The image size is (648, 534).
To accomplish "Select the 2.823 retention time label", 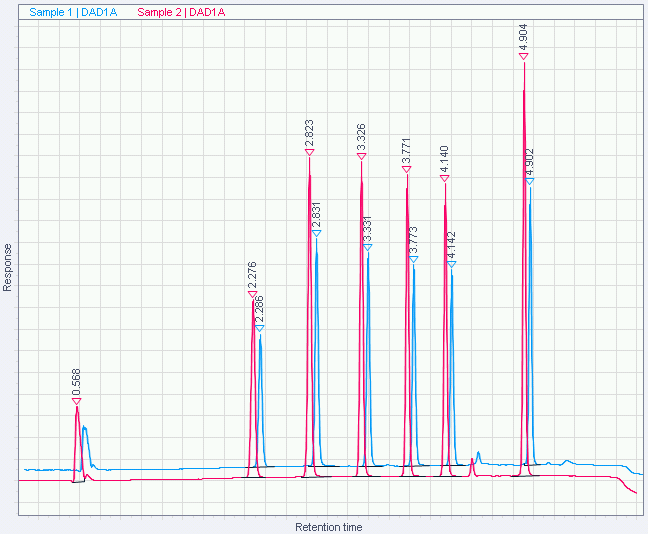I will pos(309,134).
